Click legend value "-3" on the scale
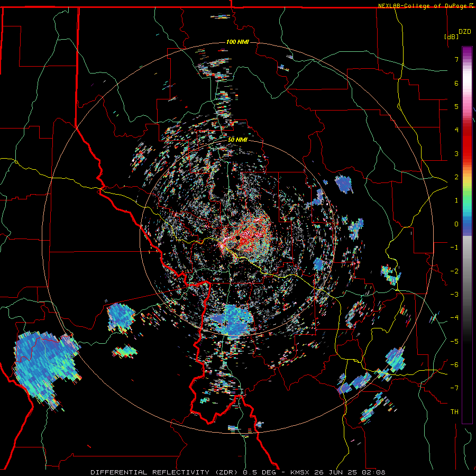 454,295
